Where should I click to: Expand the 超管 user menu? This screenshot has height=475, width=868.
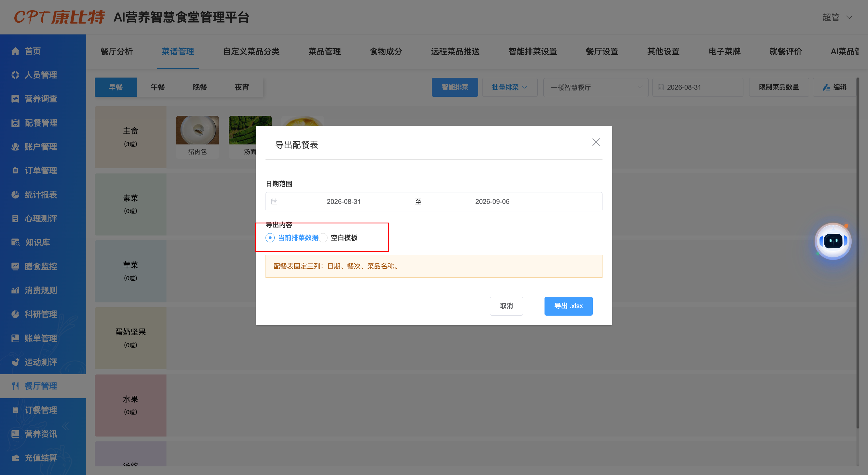tap(837, 17)
